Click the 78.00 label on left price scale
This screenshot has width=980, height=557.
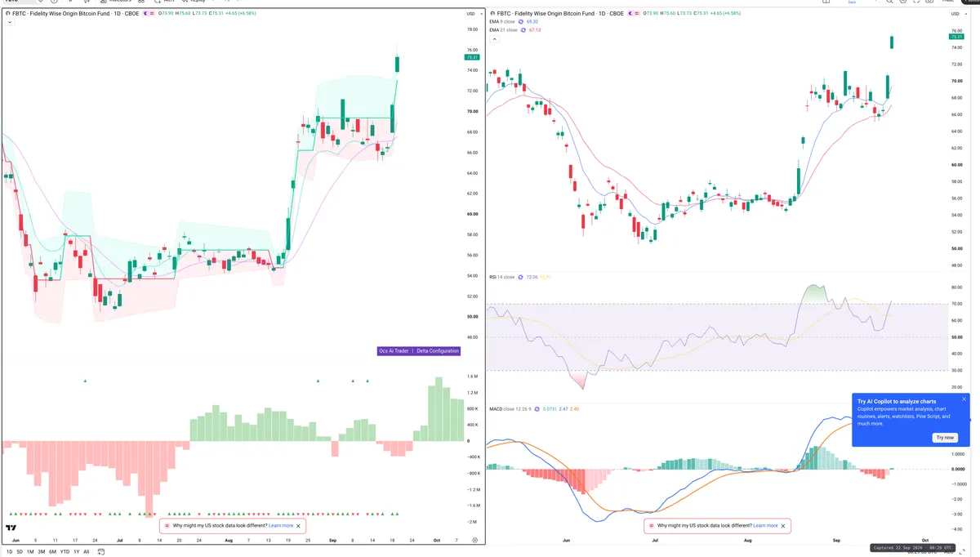click(x=472, y=30)
